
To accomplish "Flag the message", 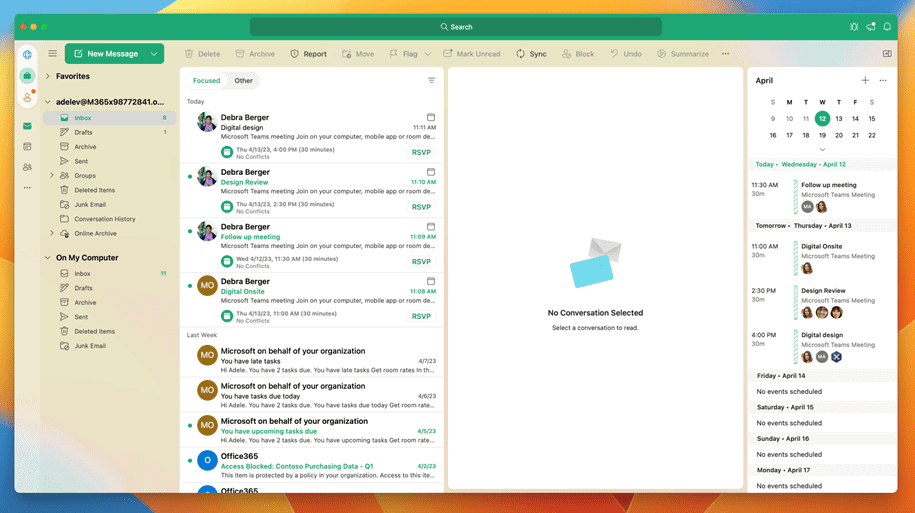I will pyautogui.click(x=403, y=54).
